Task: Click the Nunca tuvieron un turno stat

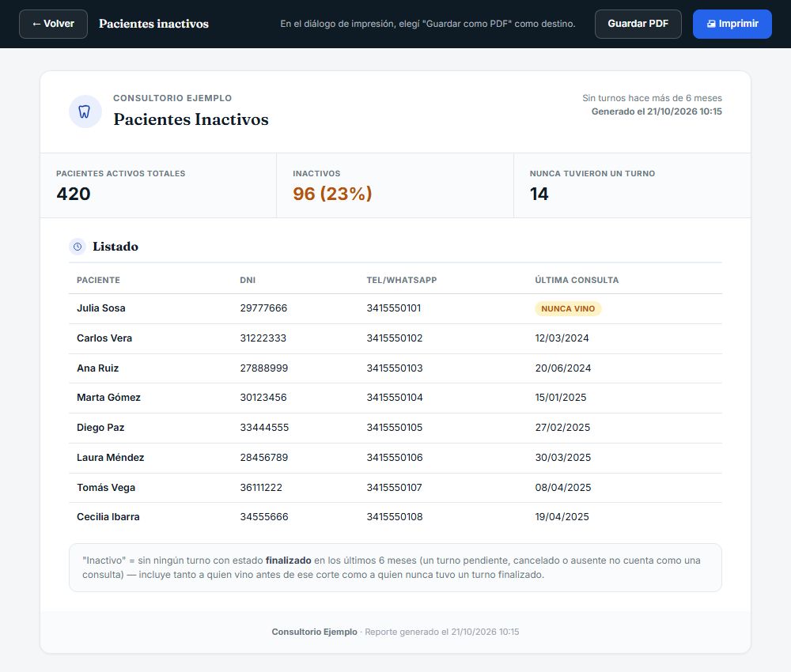Action: point(632,186)
